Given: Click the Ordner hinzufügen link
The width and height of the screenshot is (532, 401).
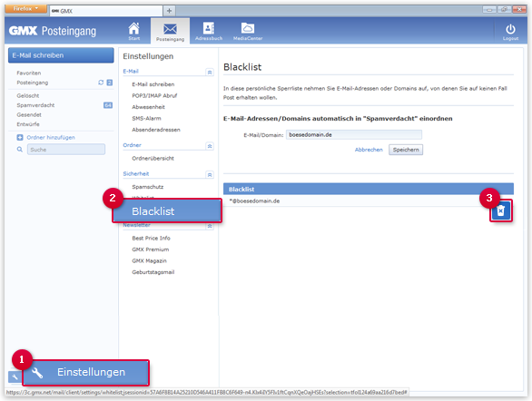Looking at the screenshot, I should (51, 137).
